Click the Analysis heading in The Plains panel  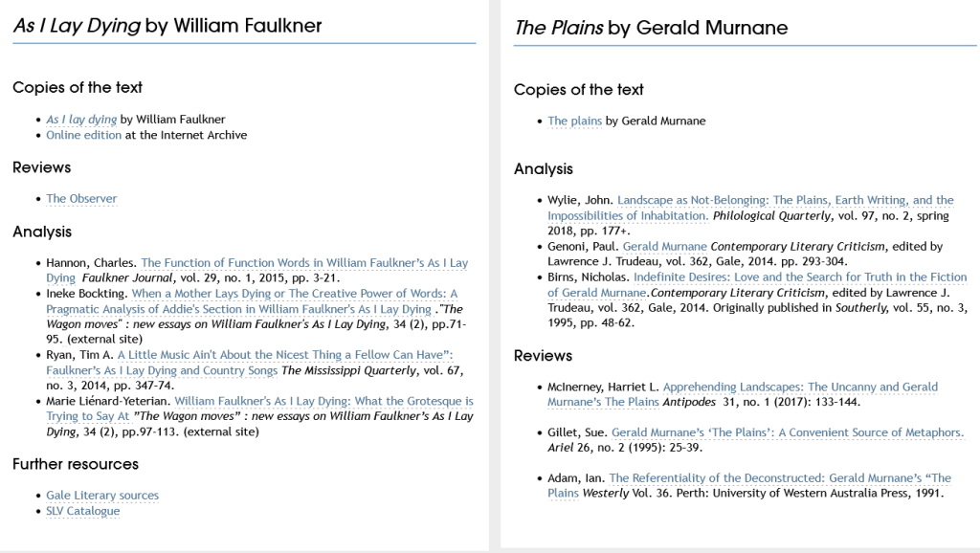click(x=544, y=169)
